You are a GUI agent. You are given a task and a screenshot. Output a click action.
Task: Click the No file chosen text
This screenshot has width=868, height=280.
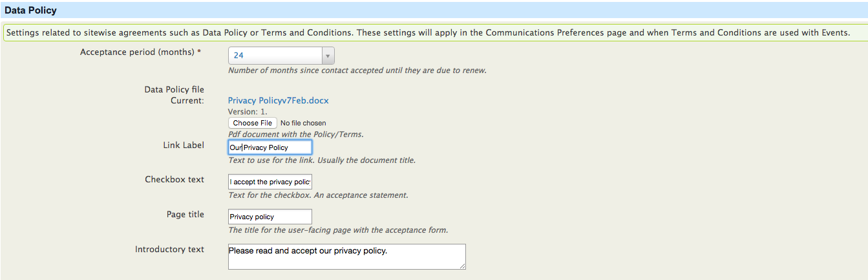(x=303, y=123)
